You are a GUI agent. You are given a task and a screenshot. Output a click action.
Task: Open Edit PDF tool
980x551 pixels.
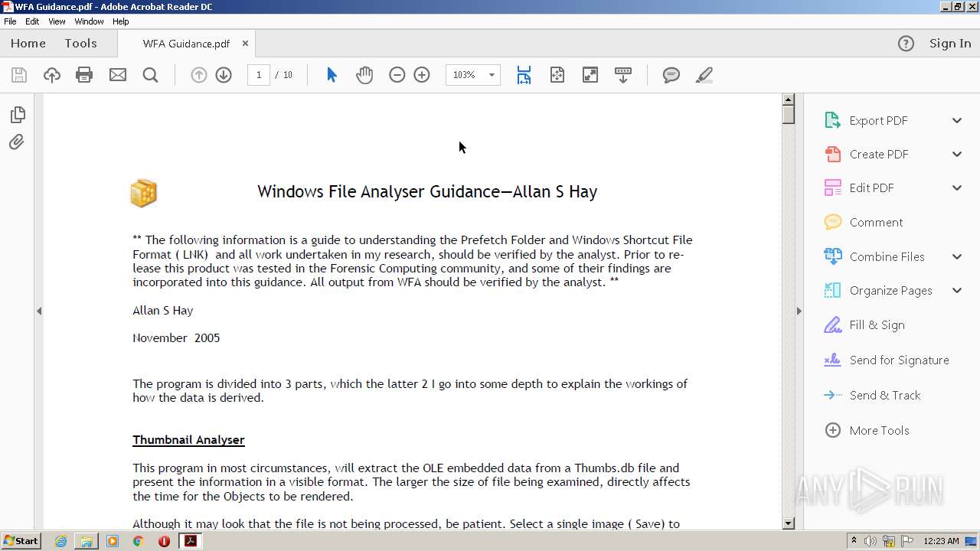pyautogui.click(x=871, y=188)
